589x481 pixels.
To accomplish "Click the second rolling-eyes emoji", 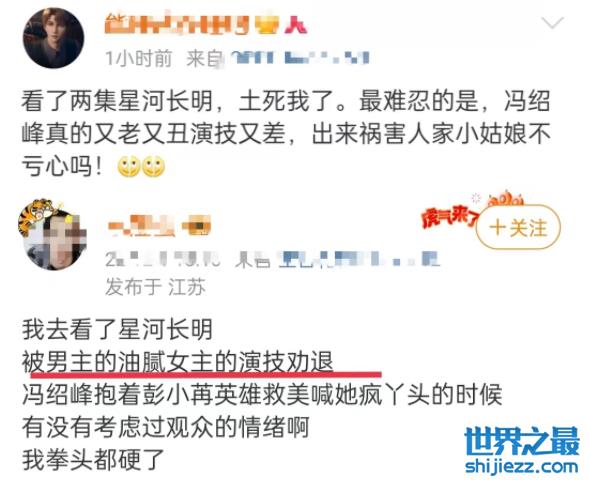I will pos(153,166).
